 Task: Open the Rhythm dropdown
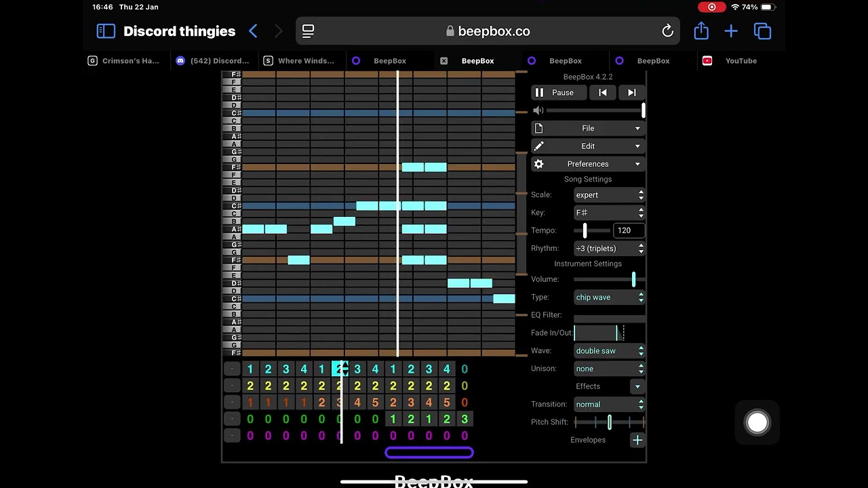point(609,249)
